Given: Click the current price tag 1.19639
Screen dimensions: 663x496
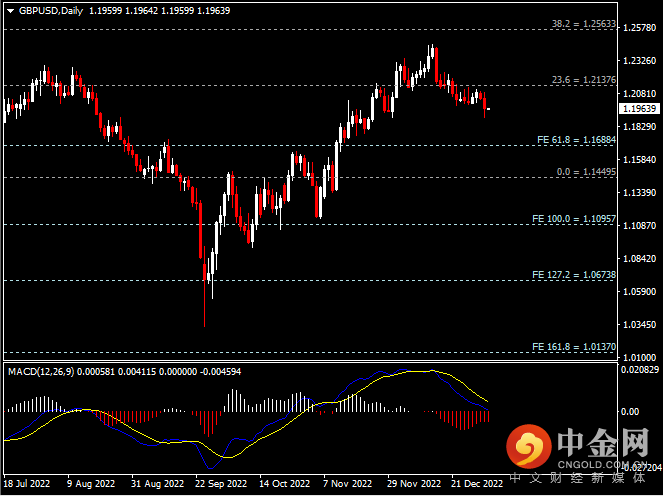Looking at the screenshot, I should (639, 108).
